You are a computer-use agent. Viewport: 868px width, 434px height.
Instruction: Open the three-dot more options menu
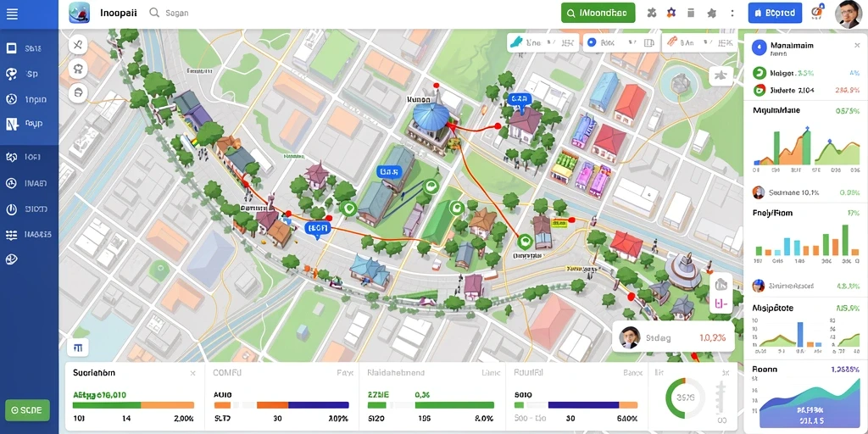pyautogui.click(x=732, y=13)
